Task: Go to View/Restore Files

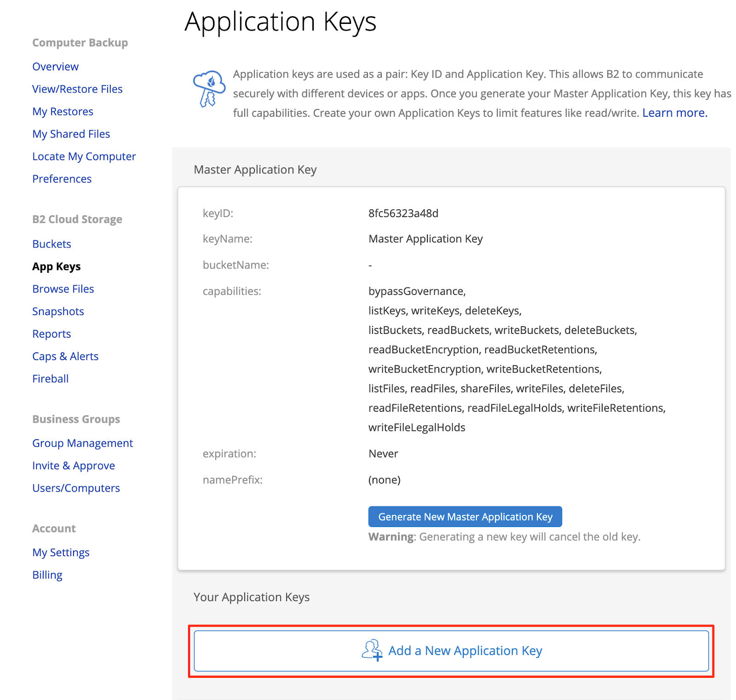Action: click(x=77, y=89)
